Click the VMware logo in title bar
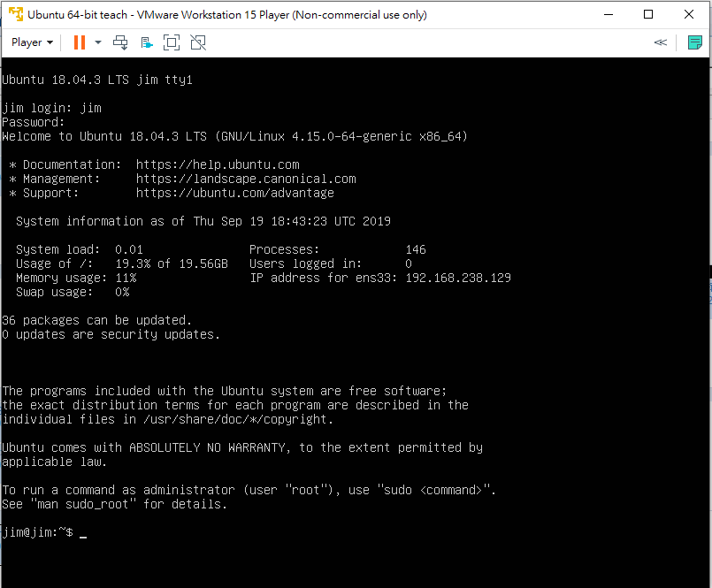Image resolution: width=712 pixels, height=588 pixels. 15,14
